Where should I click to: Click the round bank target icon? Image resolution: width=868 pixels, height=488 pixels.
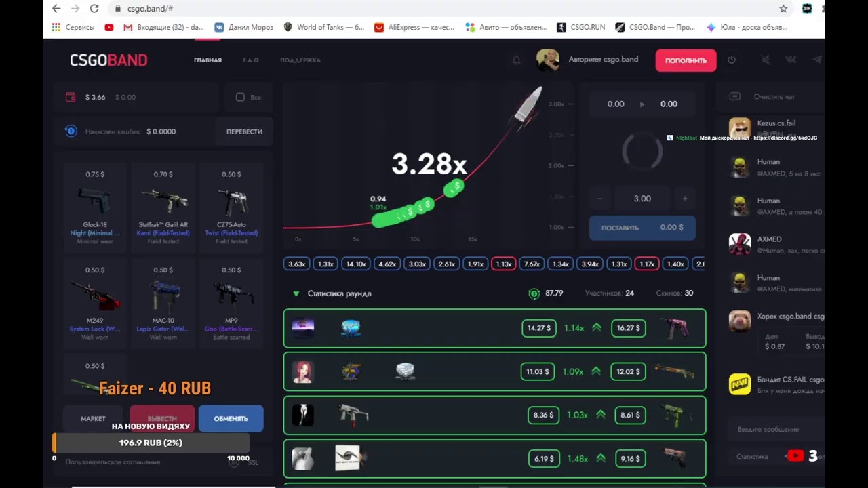coord(534,293)
